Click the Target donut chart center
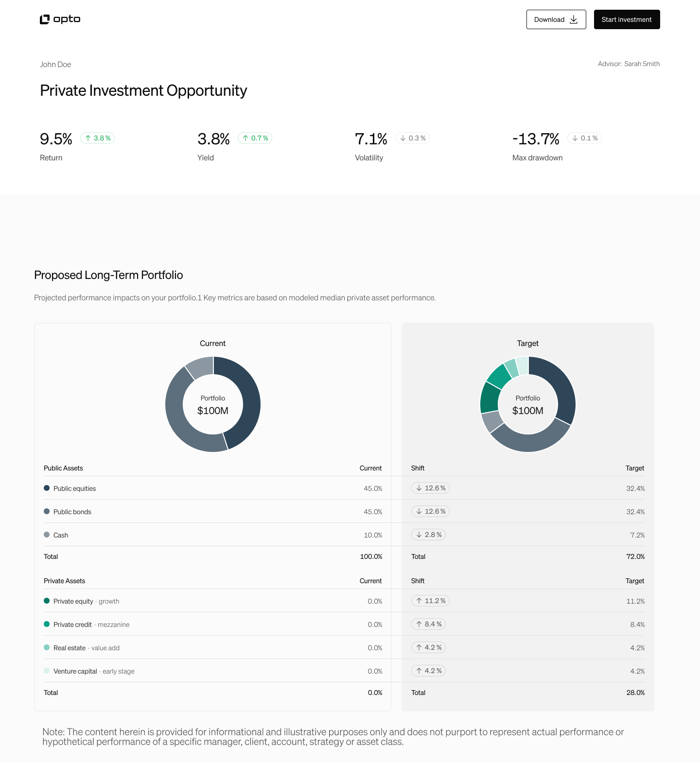Screen dimensions: 700x763 pos(528,404)
